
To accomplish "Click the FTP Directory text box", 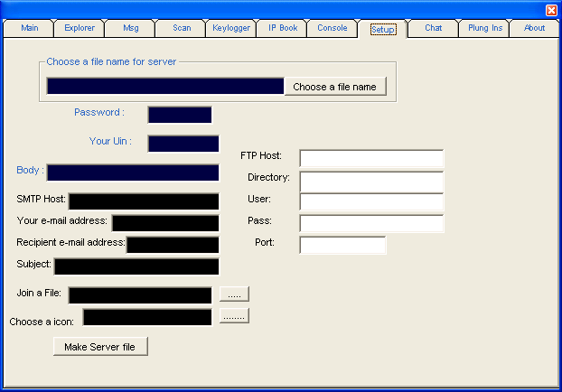I will (x=371, y=181).
